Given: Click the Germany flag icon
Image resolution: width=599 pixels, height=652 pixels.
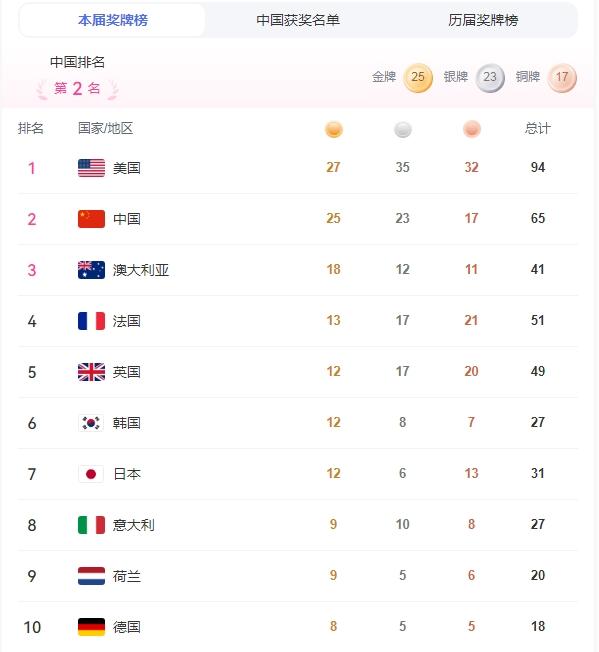Looking at the screenshot, I should tap(91, 627).
